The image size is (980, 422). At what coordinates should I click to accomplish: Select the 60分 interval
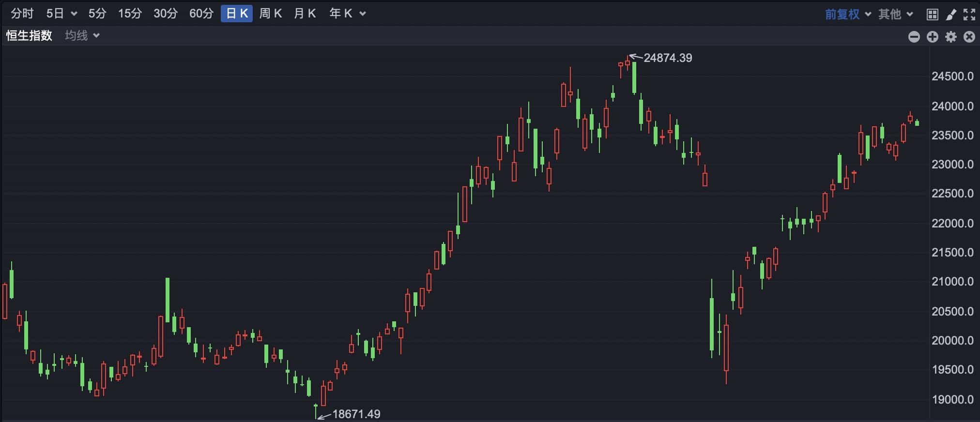201,14
